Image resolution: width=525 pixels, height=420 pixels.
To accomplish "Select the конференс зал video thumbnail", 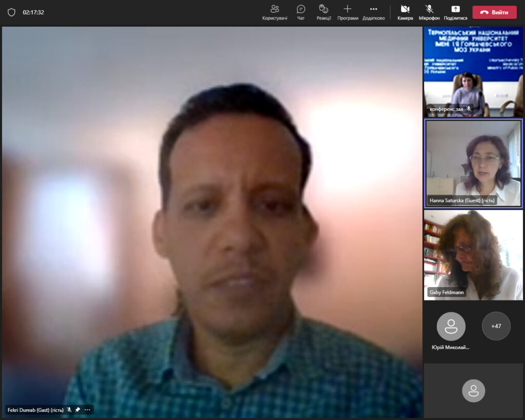I will point(473,72).
